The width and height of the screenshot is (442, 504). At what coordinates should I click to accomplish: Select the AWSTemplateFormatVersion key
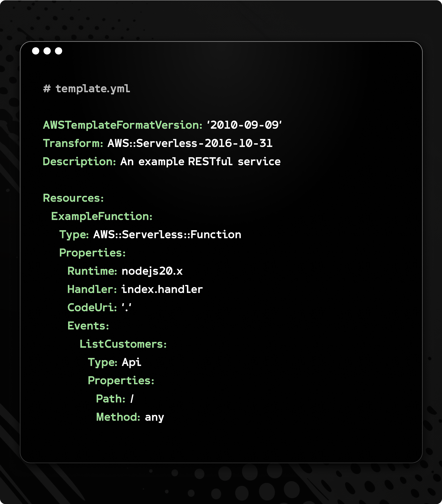point(122,125)
